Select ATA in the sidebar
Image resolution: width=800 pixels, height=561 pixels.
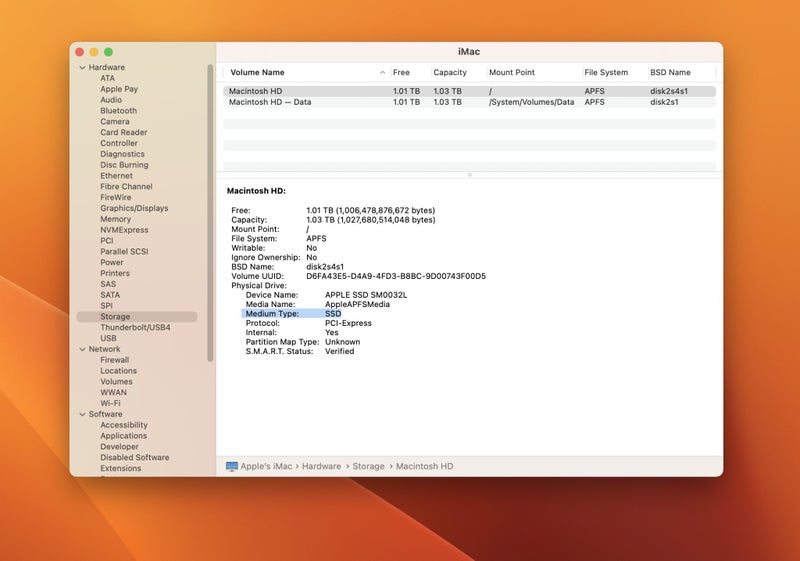[108, 78]
